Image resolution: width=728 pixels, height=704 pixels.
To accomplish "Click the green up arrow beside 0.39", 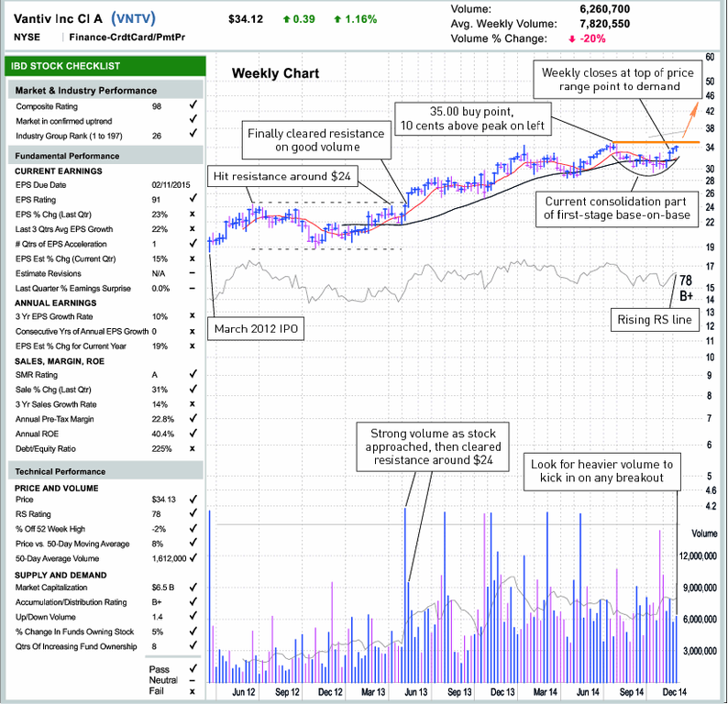I will (x=286, y=19).
